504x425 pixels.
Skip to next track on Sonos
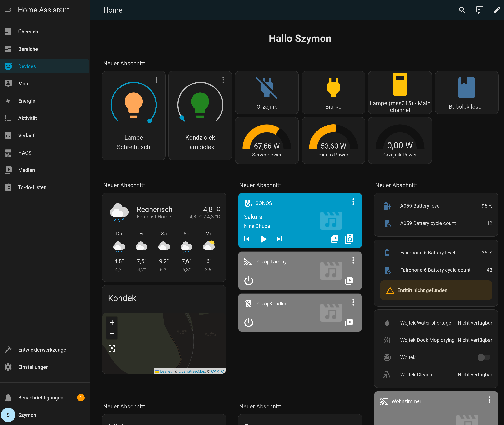tap(279, 239)
